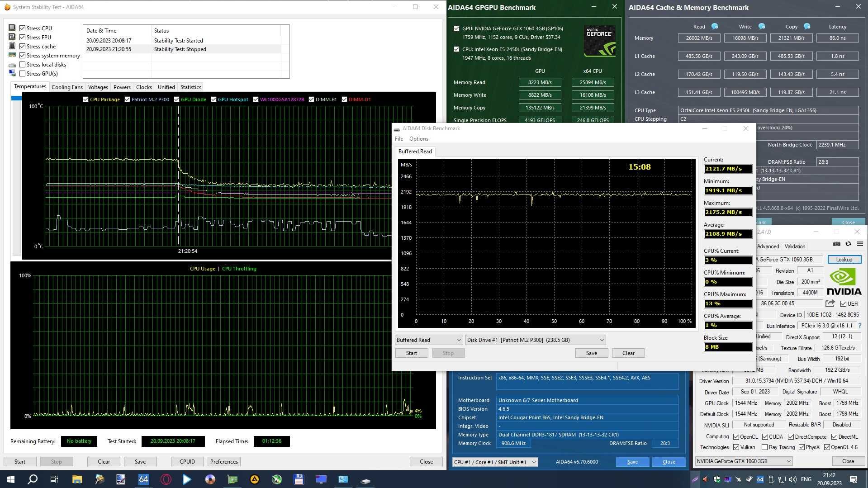This screenshot has width=868, height=488.
Task: Open File Explorer from taskbar
Action: [x=77, y=479]
